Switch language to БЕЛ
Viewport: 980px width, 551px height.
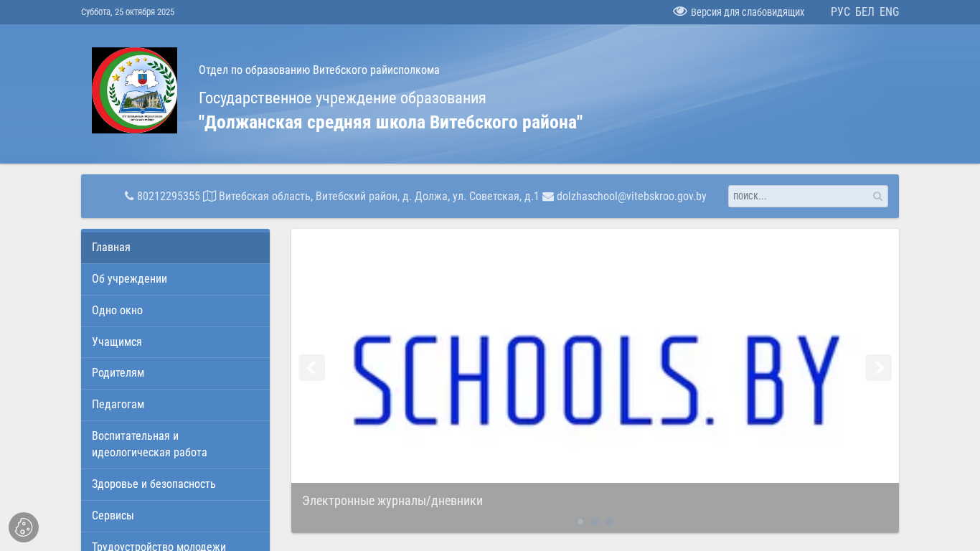[864, 12]
